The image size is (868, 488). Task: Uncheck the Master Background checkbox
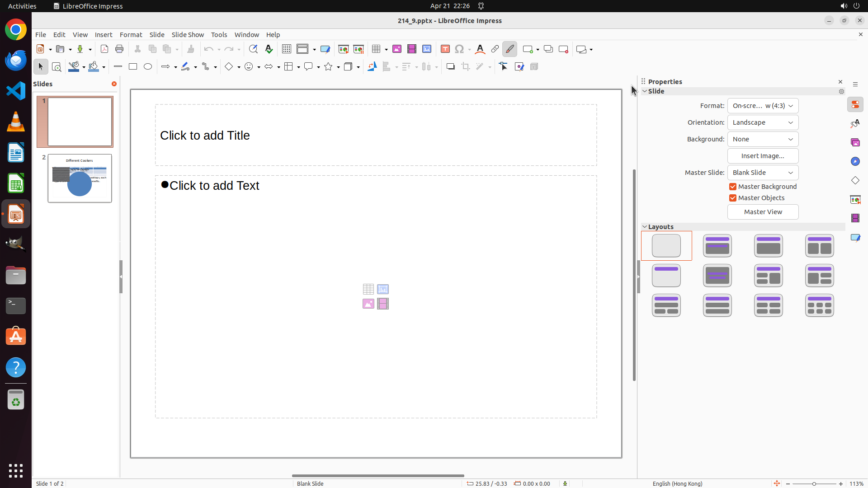tap(733, 187)
